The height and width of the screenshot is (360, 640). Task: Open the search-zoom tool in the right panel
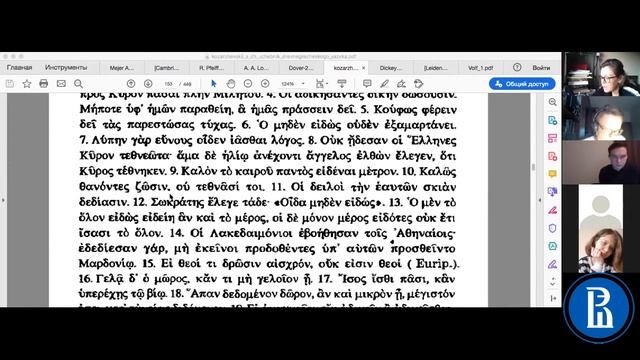[552, 102]
